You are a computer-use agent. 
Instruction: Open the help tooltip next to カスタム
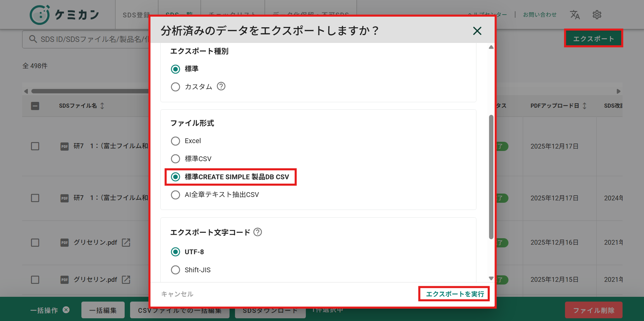[221, 86]
